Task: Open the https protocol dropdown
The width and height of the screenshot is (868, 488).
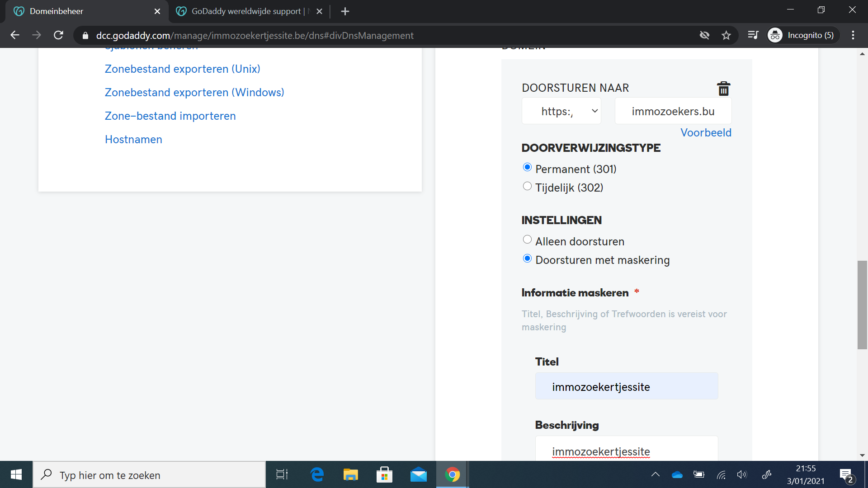Action: click(x=561, y=111)
